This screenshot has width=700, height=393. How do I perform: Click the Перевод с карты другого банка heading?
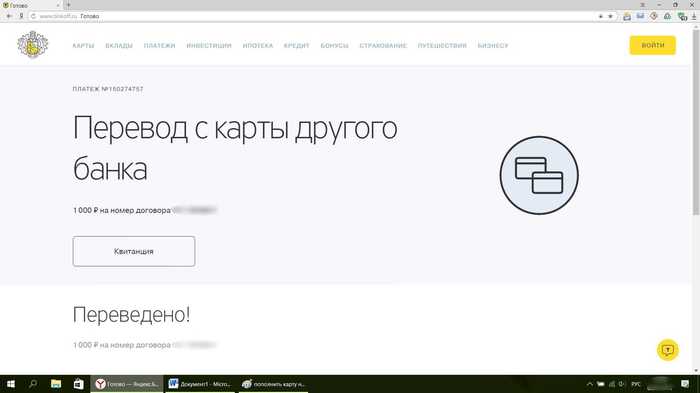coord(235,148)
